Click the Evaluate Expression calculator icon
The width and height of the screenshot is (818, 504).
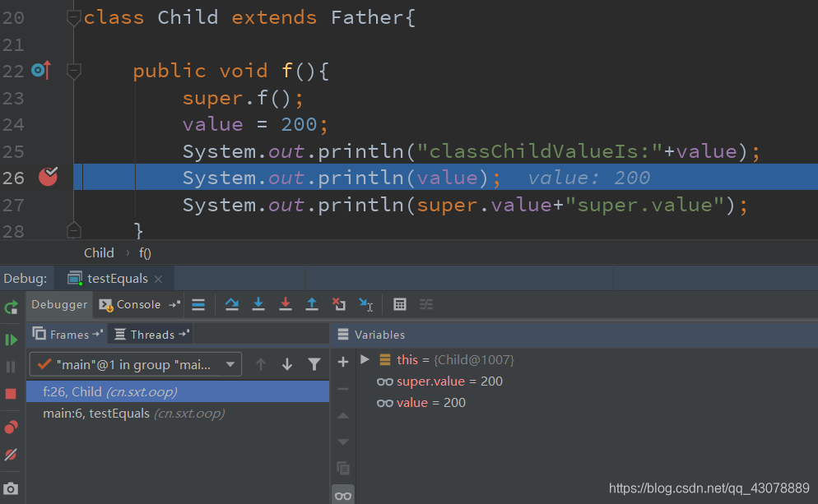[400, 304]
